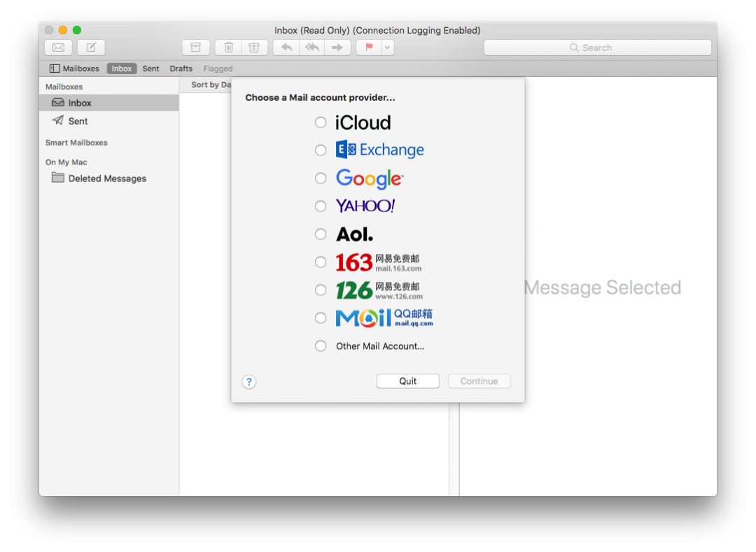The image size is (756, 552).
Task: Click the Trash delete toolbar icon
Action: [x=228, y=48]
